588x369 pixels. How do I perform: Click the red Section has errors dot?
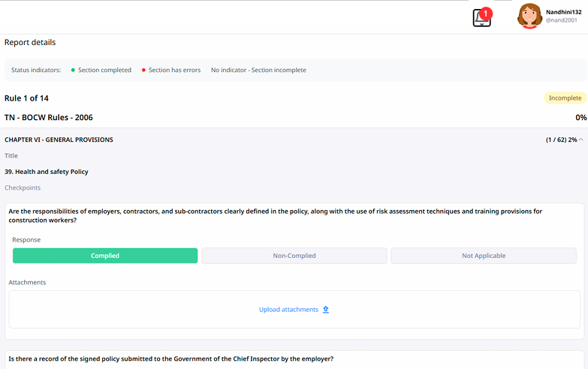click(143, 70)
